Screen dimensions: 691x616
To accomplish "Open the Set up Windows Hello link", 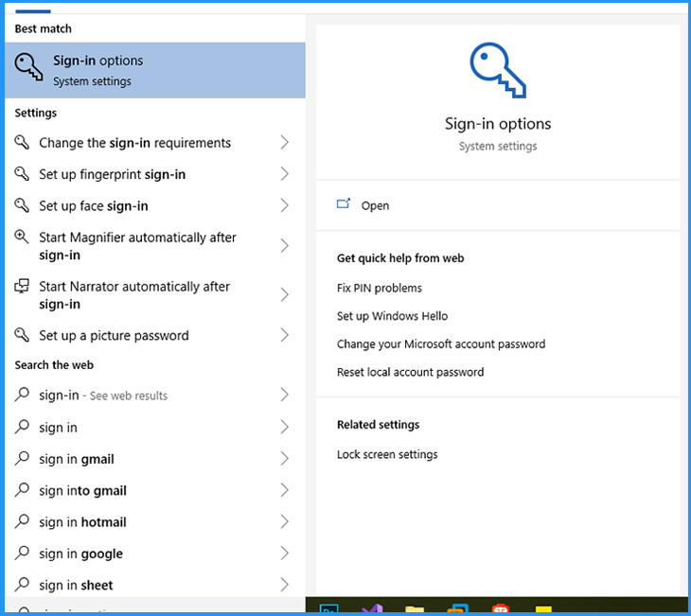I will click(392, 316).
